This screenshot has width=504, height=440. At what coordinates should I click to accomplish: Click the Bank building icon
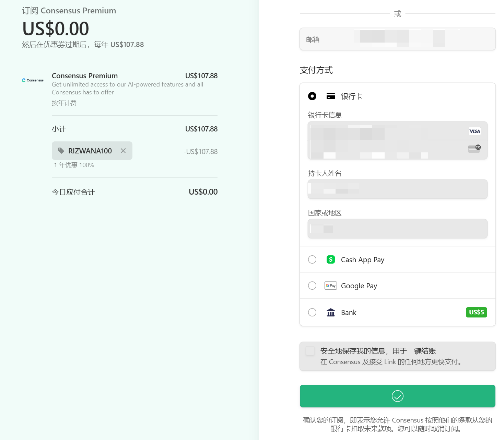330,312
